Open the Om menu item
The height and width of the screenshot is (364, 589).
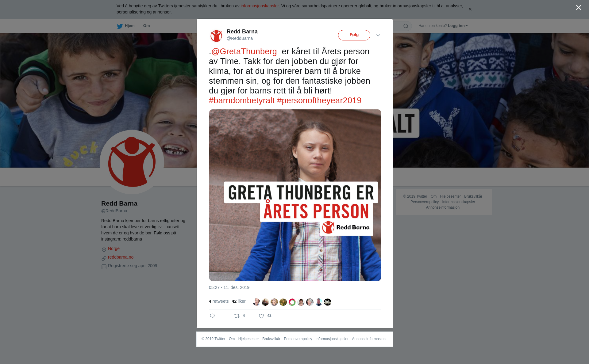(x=147, y=26)
